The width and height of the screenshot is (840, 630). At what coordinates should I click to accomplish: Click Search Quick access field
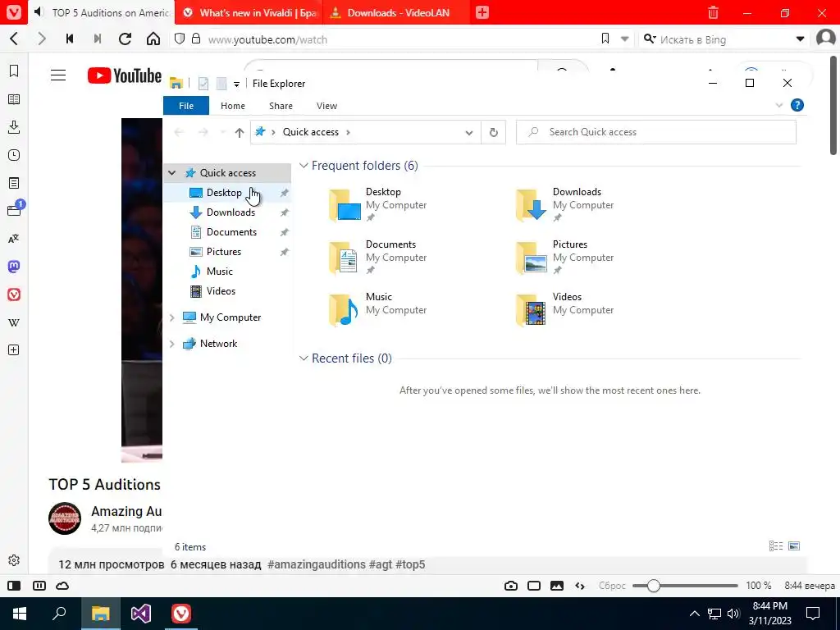click(655, 132)
